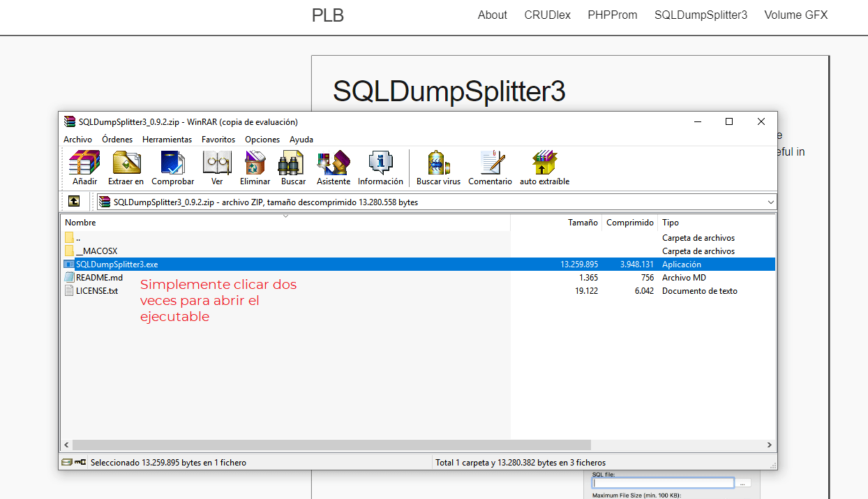868x499 pixels.
Task: Click the LICENSE.txt file icon
Action: point(69,290)
